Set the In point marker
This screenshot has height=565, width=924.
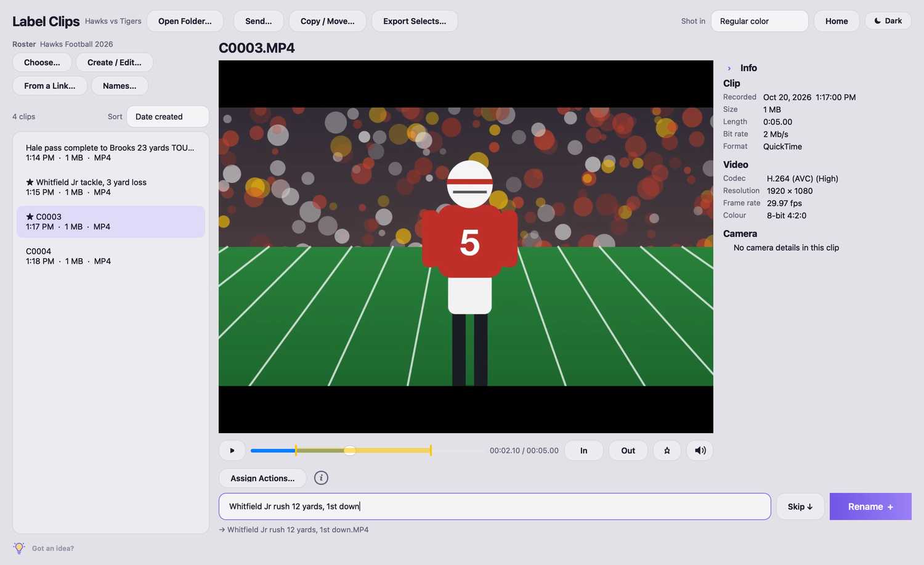584,450
